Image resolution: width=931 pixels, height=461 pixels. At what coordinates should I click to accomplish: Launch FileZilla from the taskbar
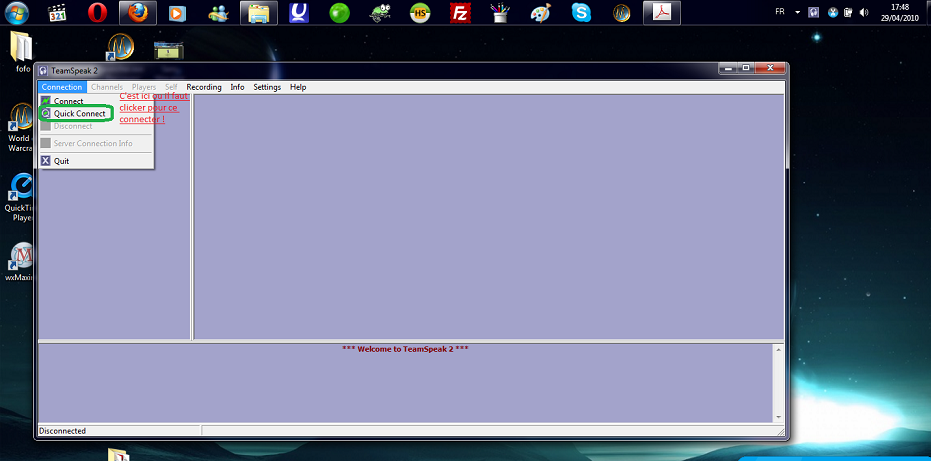[x=460, y=12]
